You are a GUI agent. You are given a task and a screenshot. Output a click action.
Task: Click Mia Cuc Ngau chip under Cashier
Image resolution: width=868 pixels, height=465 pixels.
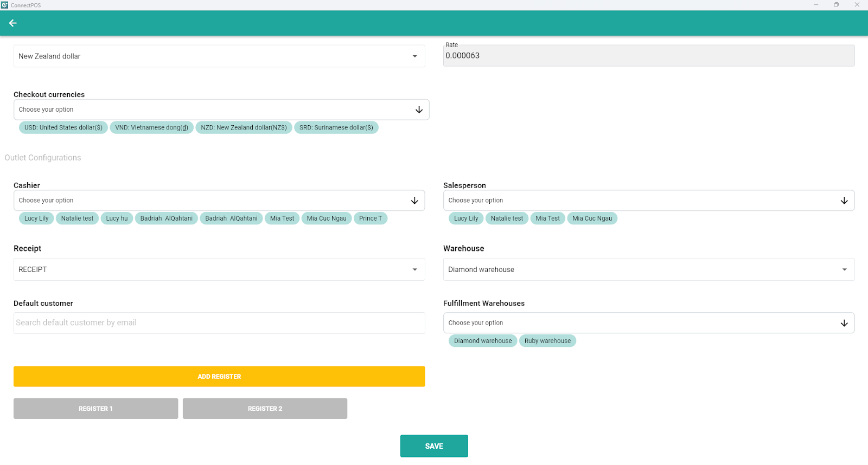click(x=327, y=218)
